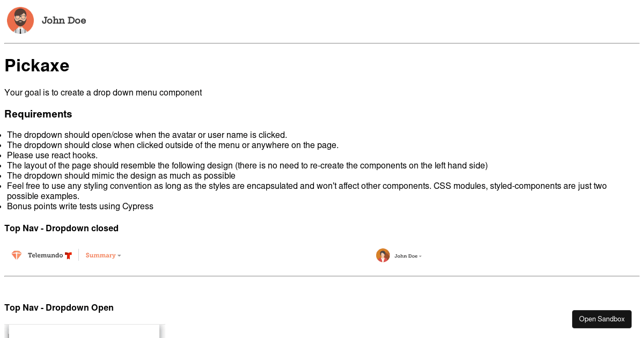
Task: Click the 'Please use react hooks.' bullet
Action: click(53, 156)
